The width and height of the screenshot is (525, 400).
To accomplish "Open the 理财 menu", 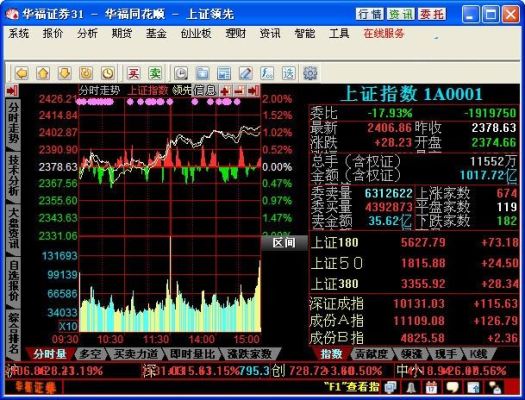I will (x=236, y=33).
